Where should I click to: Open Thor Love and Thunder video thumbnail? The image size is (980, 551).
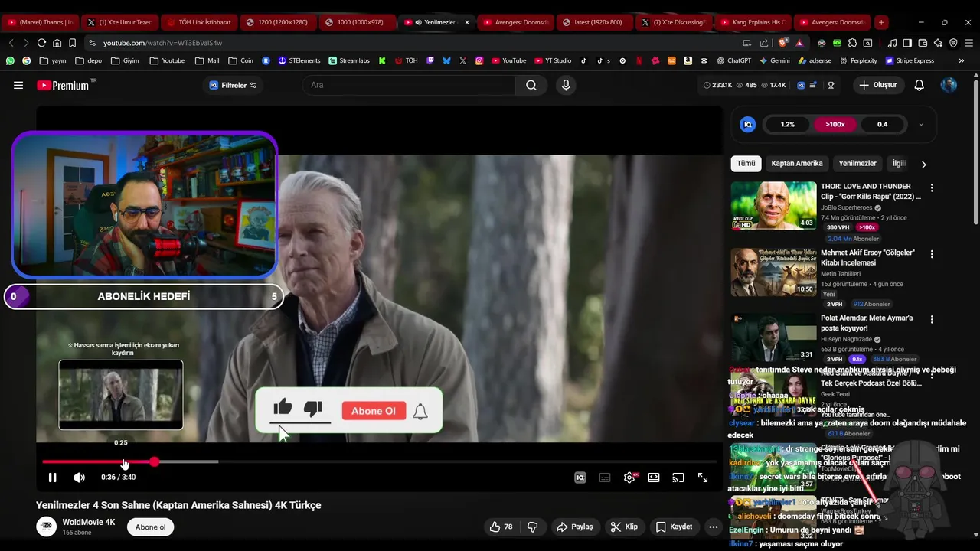point(773,205)
